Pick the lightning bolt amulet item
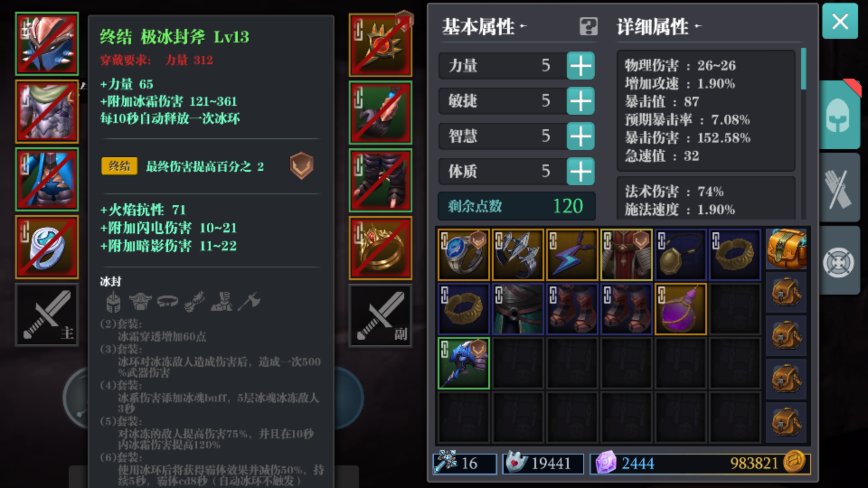Screen dimensions: 868x488 coord(572,255)
